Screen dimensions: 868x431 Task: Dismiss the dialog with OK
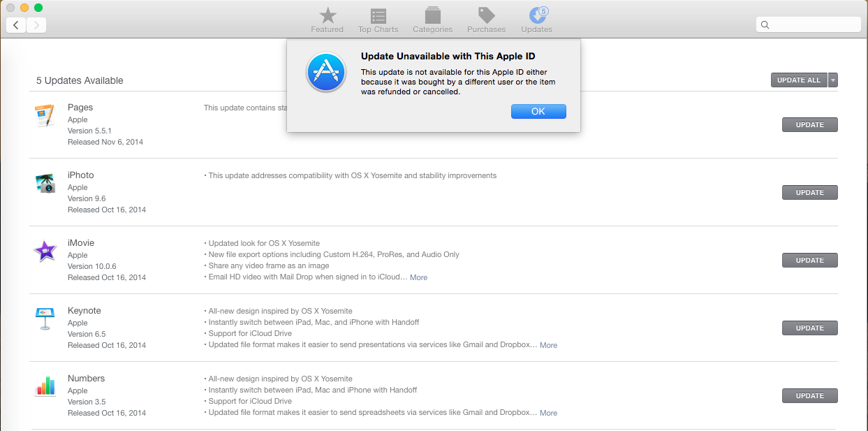[538, 112]
